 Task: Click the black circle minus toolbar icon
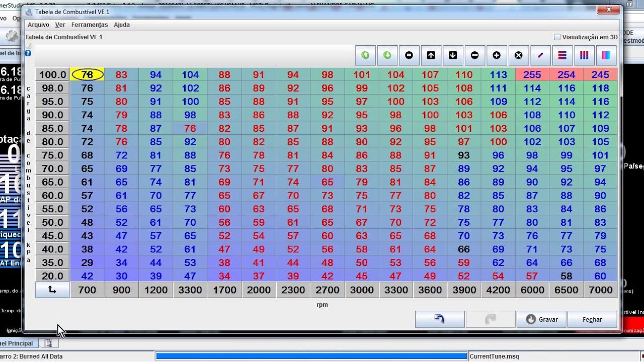474,55
